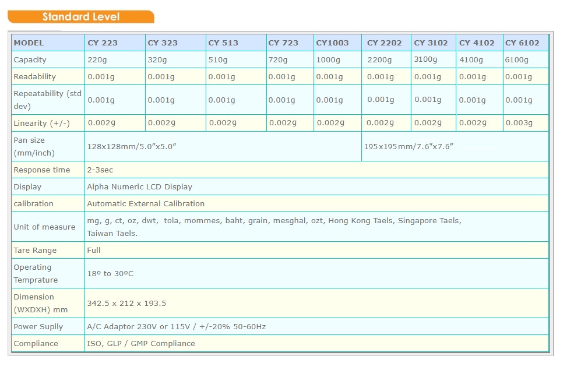The image size is (588, 370).
Task: Select the Pan size (mm/inch) label
Action: [34, 146]
